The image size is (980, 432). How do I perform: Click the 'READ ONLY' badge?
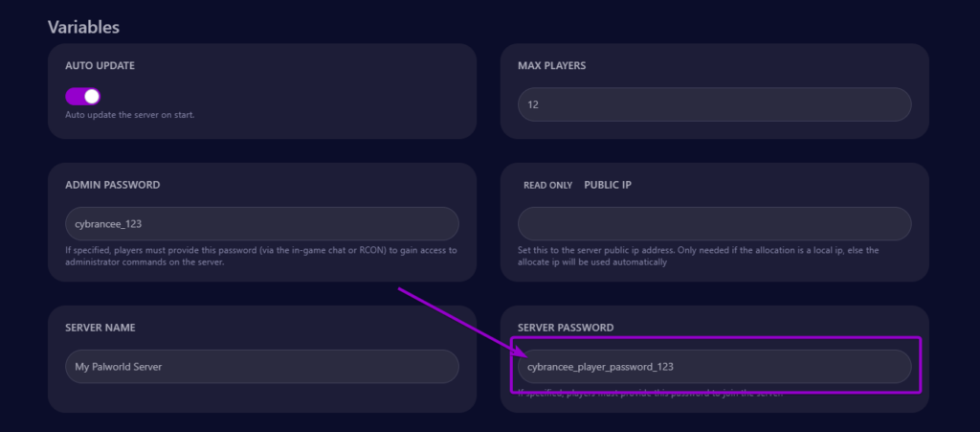point(548,186)
